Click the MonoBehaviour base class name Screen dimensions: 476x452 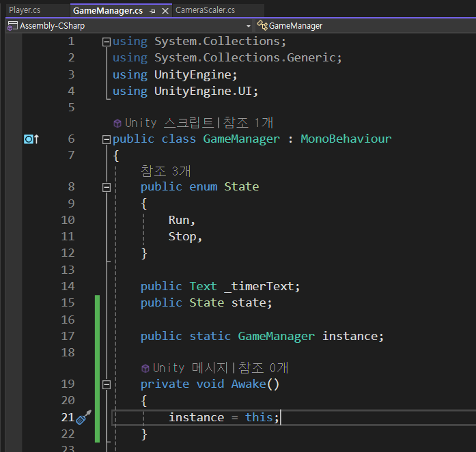coord(346,139)
